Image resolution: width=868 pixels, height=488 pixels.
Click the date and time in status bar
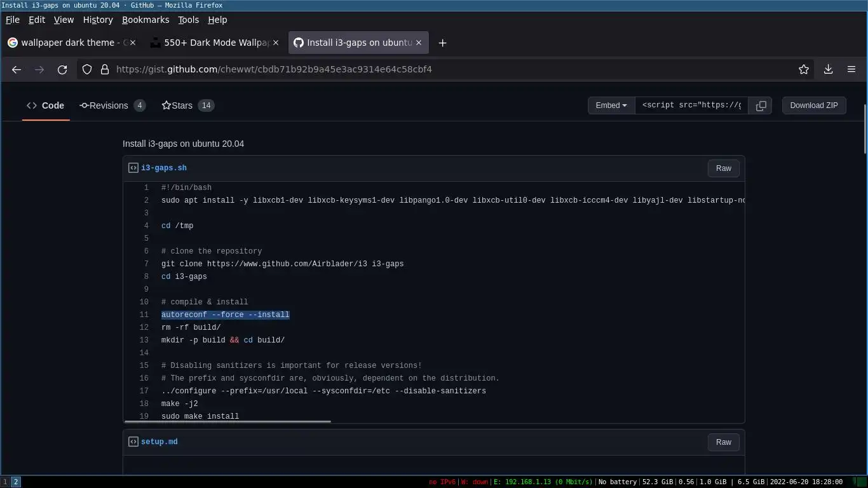pos(806,482)
